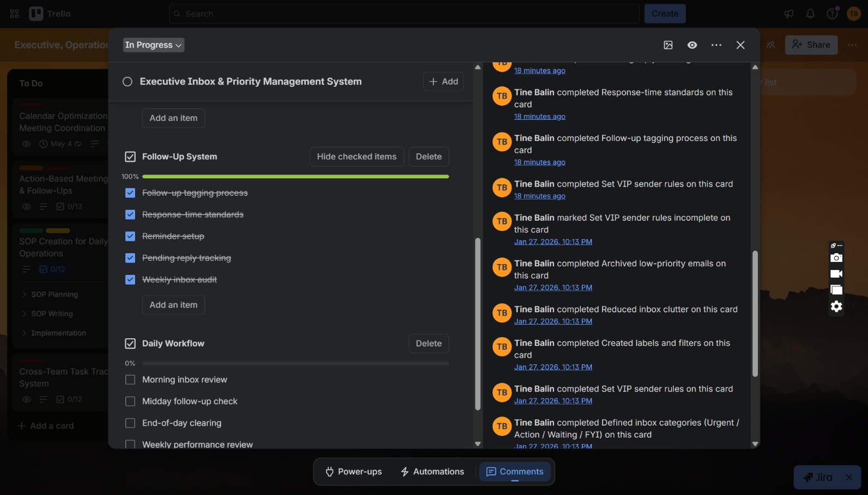
Task: Click the card cover image icon
Action: (x=668, y=45)
